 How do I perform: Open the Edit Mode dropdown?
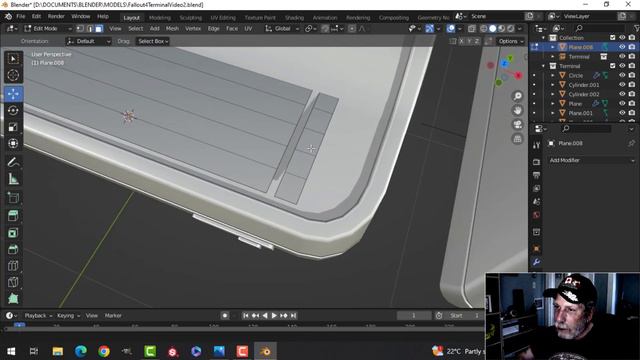coord(48,29)
